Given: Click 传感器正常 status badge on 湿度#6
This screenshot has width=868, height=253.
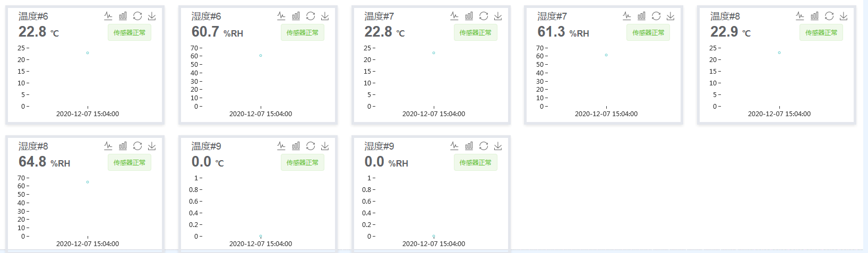Looking at the screenshot, I should (x=303, y=33).
